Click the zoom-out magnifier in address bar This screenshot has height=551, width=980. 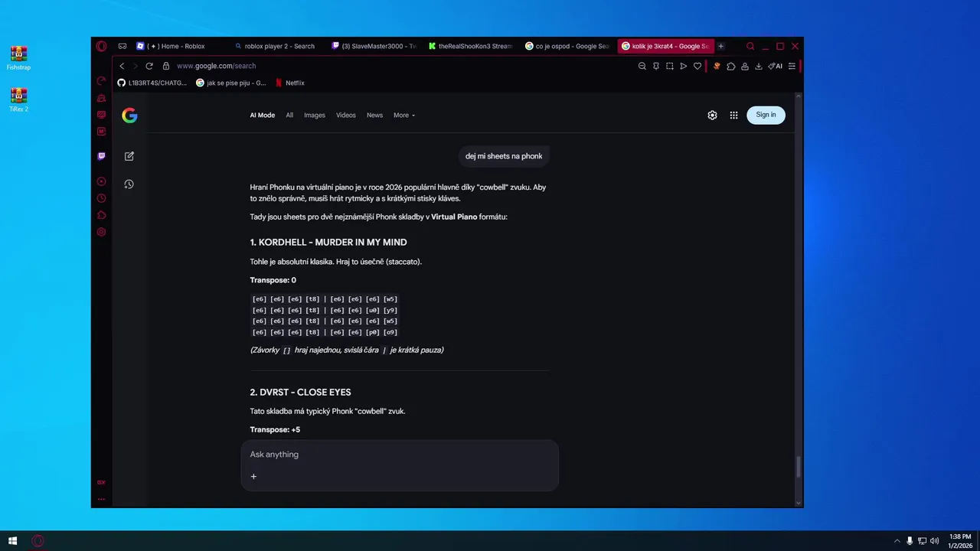coord(642,66)
